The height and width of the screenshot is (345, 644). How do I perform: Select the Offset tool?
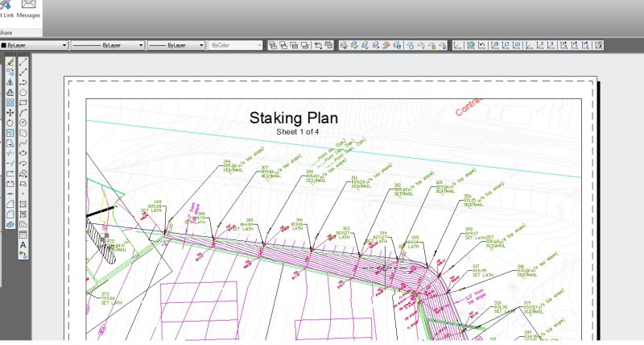pyautogui.click(x=10, y=93)
